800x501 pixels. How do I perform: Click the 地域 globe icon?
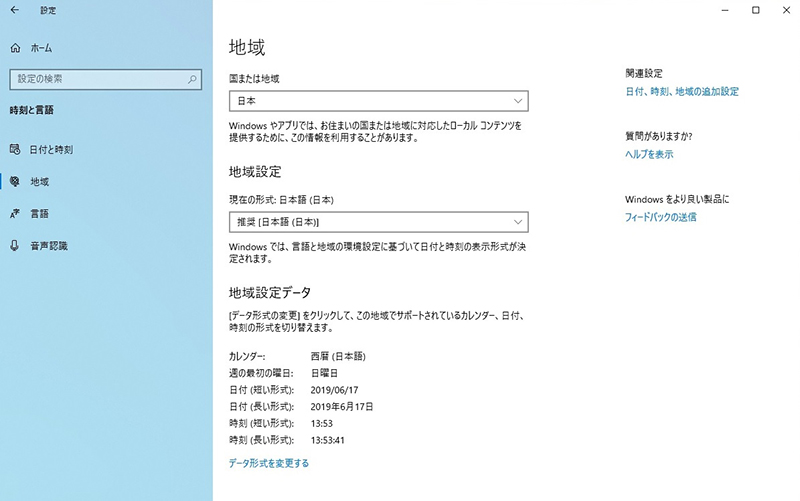click(15, 181)
